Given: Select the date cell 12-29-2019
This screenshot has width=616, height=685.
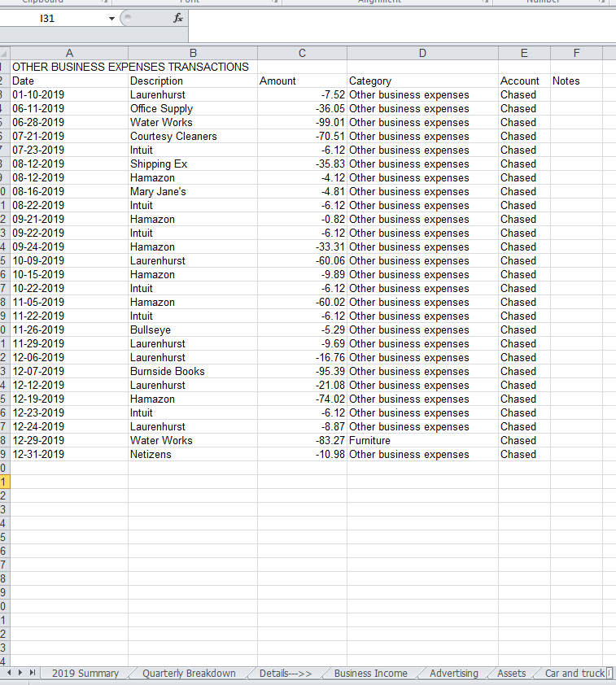Looking at the screenshot, I should pyautogui.click(x=69, y=440).
